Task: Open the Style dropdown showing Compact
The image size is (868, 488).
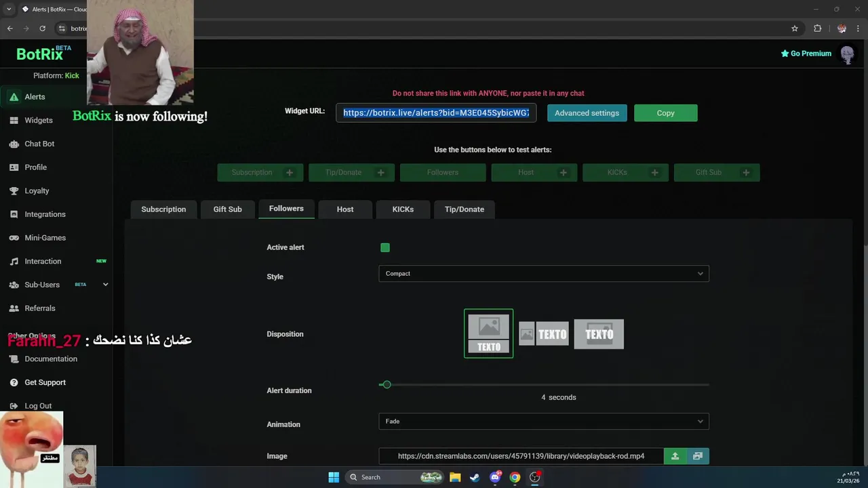Action: [544, 274]
